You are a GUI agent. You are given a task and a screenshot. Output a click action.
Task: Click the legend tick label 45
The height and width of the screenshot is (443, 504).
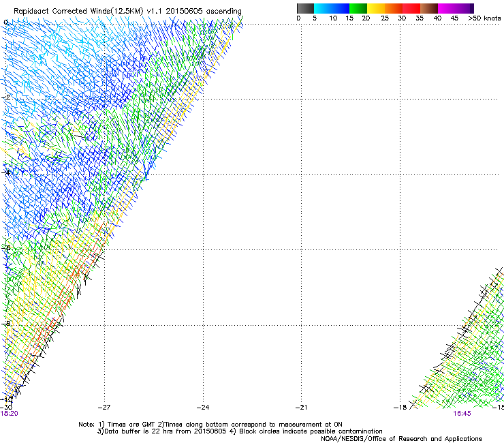coord(454,18)
